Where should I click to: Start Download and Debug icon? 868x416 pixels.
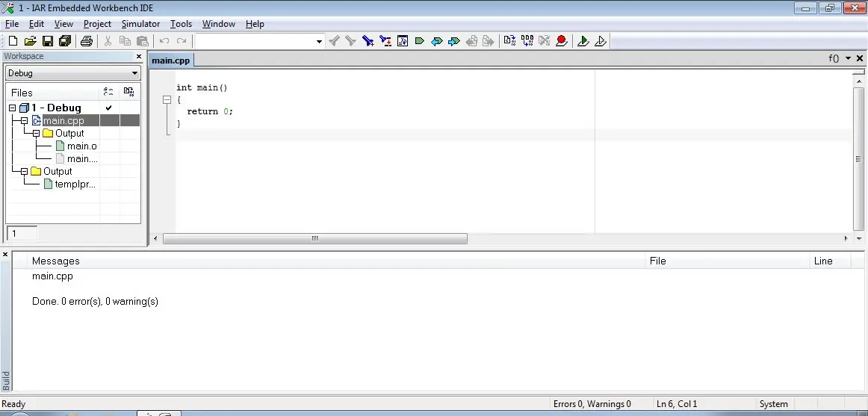(x=583, y=41)
